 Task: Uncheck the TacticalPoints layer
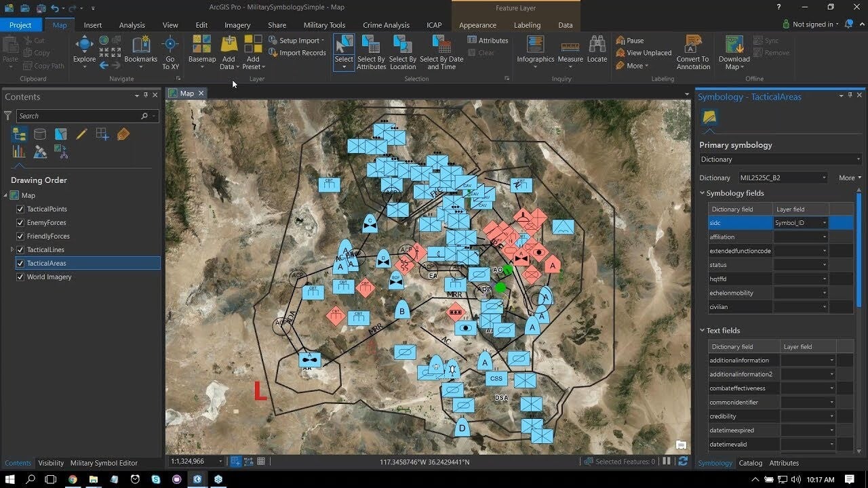(x=20, y=209)
